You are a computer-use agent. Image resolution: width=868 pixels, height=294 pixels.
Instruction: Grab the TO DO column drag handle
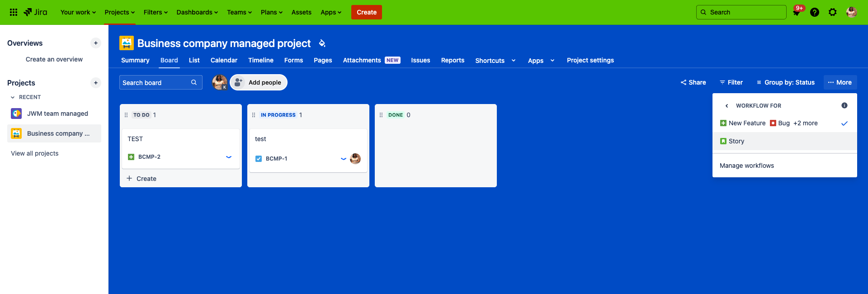(126, 115)
